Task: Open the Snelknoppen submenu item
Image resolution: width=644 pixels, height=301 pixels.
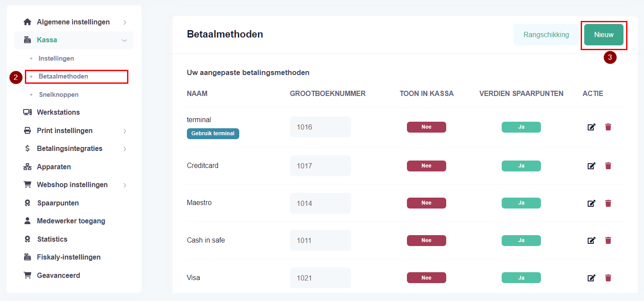Action: [59, 95]
